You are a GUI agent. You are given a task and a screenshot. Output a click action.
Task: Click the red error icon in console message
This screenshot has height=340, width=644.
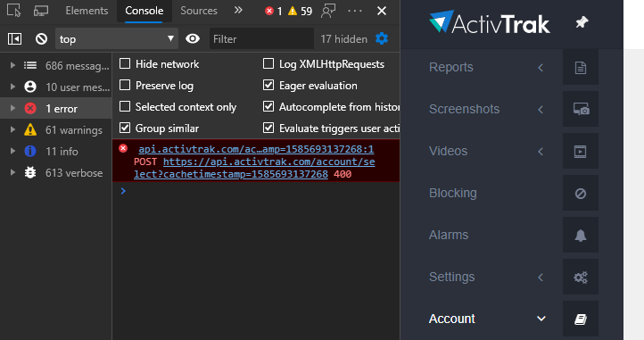(x=123, y=148)
